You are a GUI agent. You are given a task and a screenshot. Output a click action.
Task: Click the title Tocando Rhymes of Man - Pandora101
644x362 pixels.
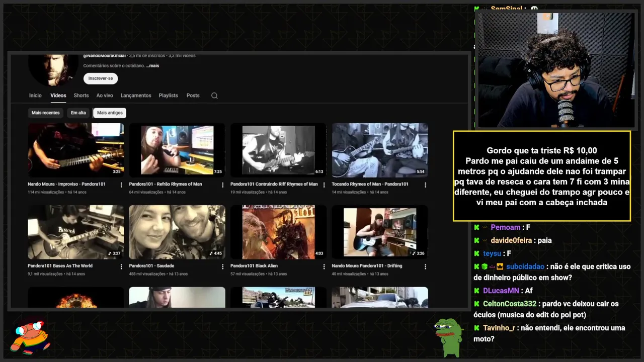370,184
